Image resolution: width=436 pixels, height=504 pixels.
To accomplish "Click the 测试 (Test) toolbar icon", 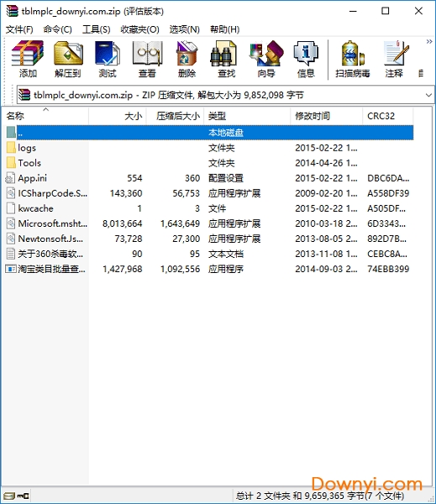I will [108, 59].
